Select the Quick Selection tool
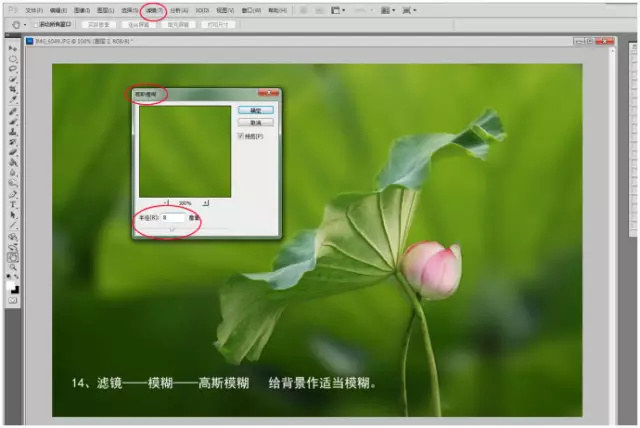 (13, 79)
